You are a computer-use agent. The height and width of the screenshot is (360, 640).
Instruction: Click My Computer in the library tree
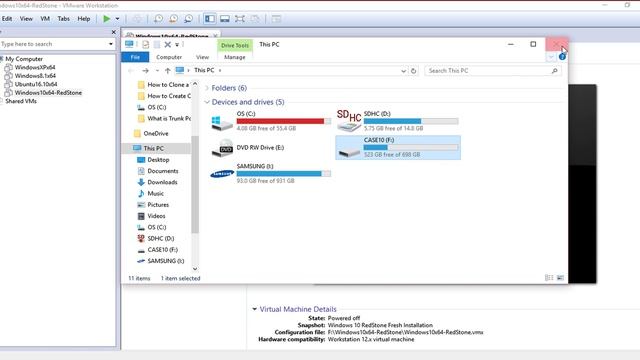(24, 59)
